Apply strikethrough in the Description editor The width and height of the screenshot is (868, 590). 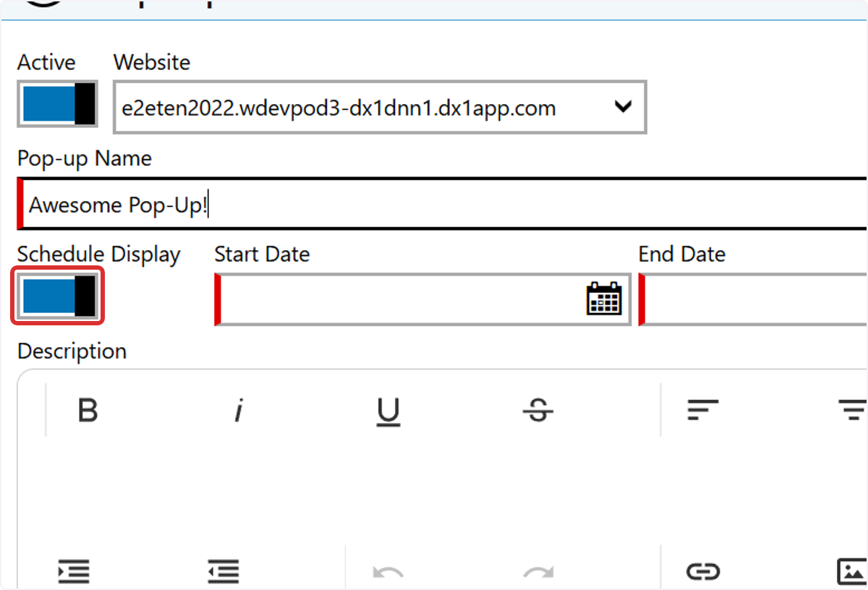click(x=537, y=412)
